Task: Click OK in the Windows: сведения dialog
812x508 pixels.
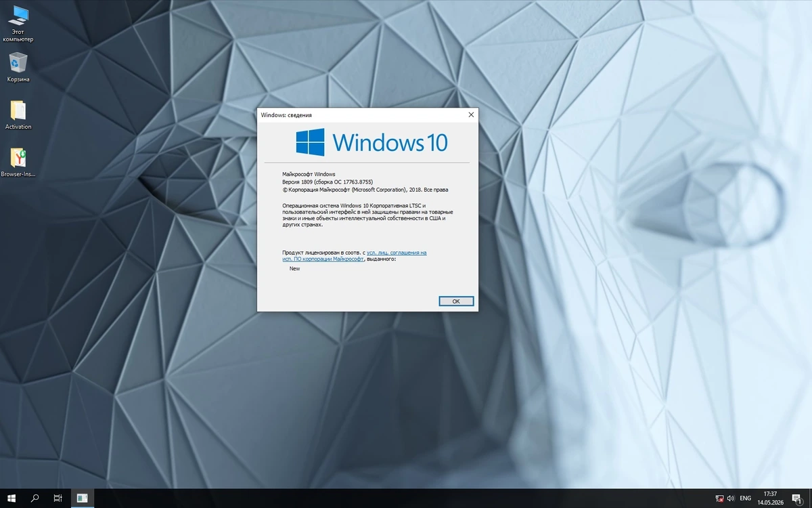Action: (456, 301)
